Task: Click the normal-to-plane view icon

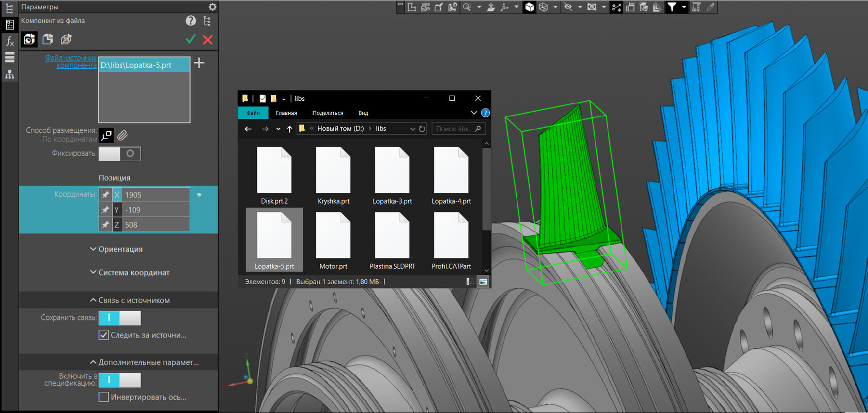Action: pyautogui.click(x=491, y=7)
